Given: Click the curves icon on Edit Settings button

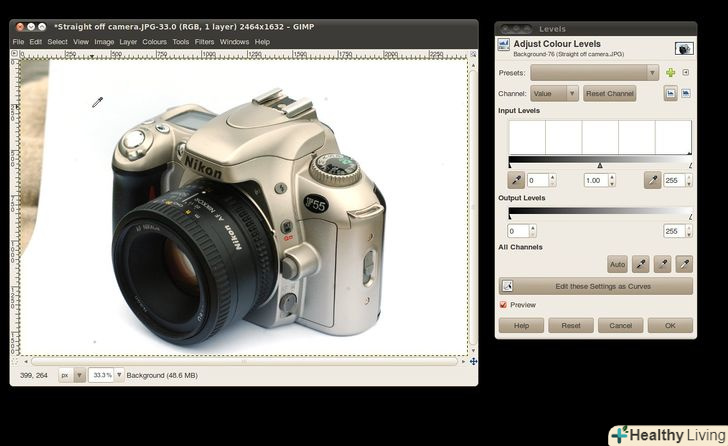Looking at the screenshot, I should click(507, 286).
